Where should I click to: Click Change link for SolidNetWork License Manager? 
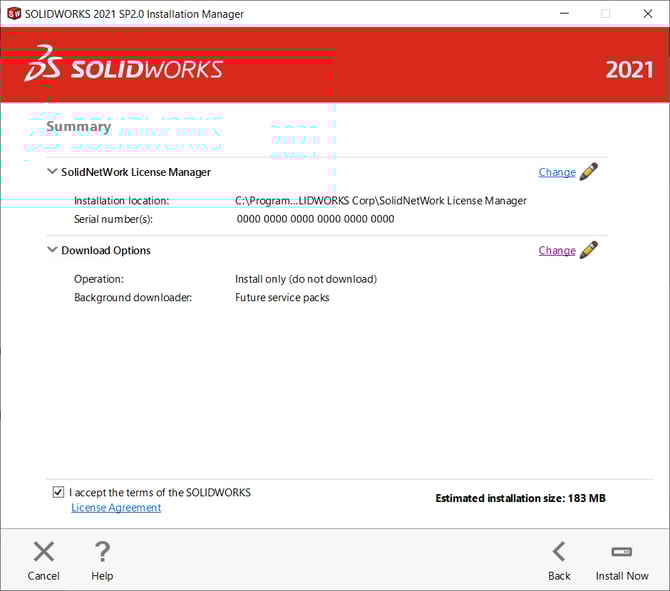[x=556, y=172]
